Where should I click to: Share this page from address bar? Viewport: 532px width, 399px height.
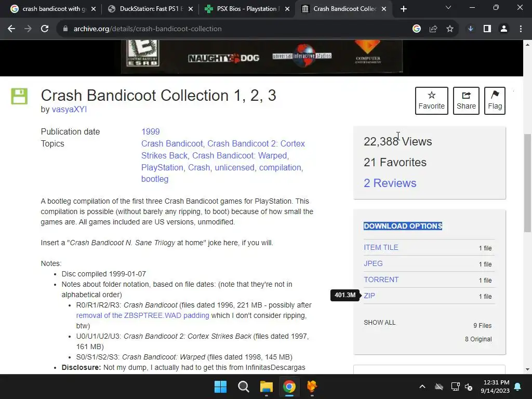433,29
